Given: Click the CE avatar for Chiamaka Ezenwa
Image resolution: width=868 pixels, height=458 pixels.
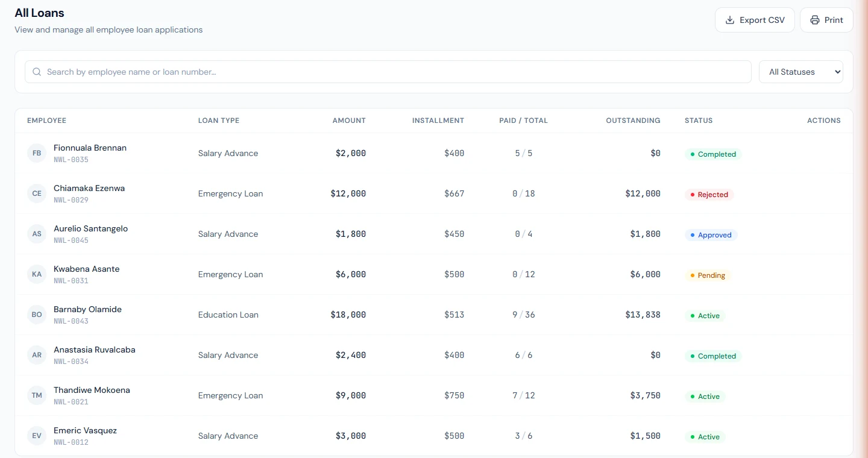Looking at the screenshot, I should tap(37, 193).
